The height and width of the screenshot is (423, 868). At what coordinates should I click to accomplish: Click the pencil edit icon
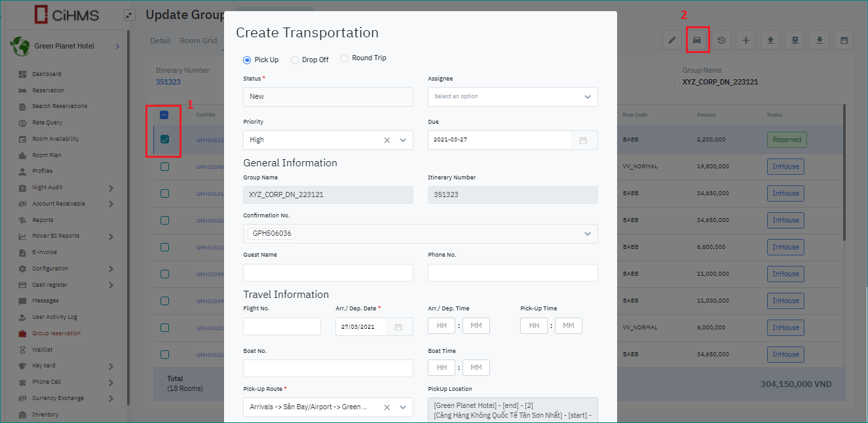pos(671,41)
